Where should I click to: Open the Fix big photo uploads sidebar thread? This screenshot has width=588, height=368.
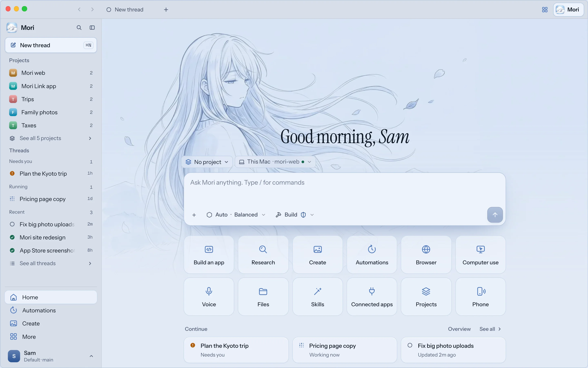coord(51,224)
